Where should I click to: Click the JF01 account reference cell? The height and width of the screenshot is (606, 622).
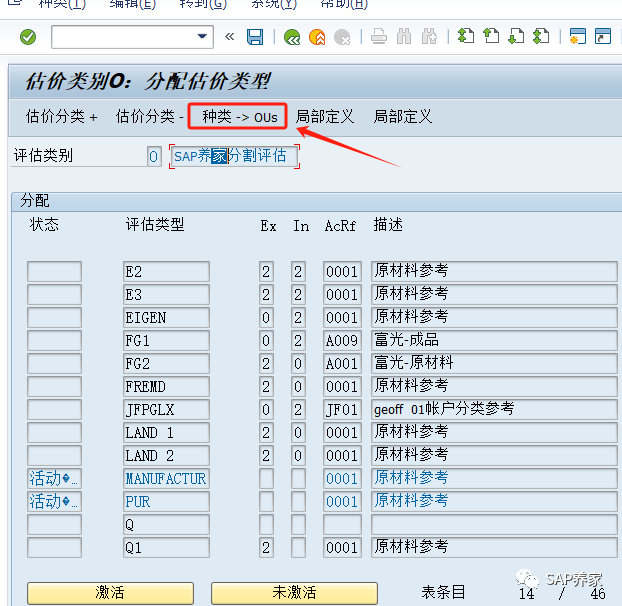coord(342,410)
